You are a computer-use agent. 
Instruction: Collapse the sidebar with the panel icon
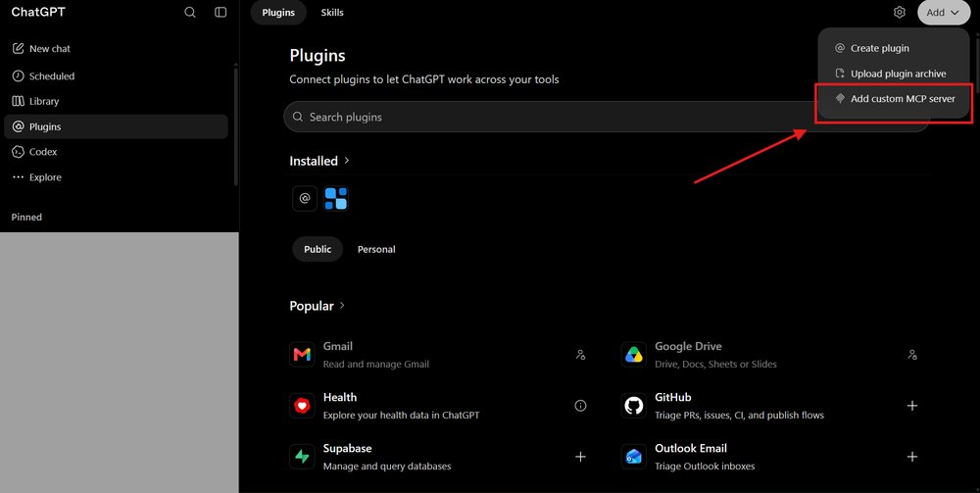220,13
